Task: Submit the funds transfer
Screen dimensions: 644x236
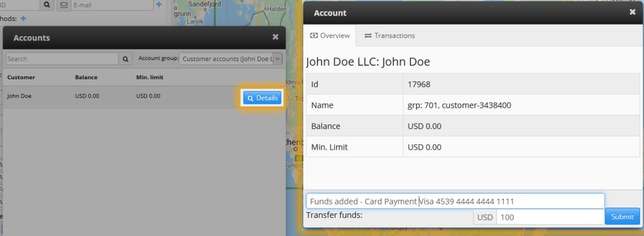Action: click(x=622, y=217)
